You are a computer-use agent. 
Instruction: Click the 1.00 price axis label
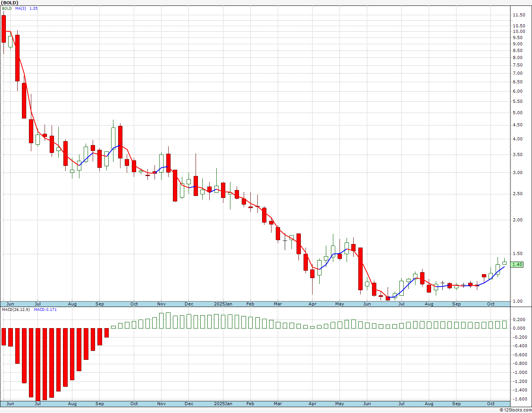[517, 301]
